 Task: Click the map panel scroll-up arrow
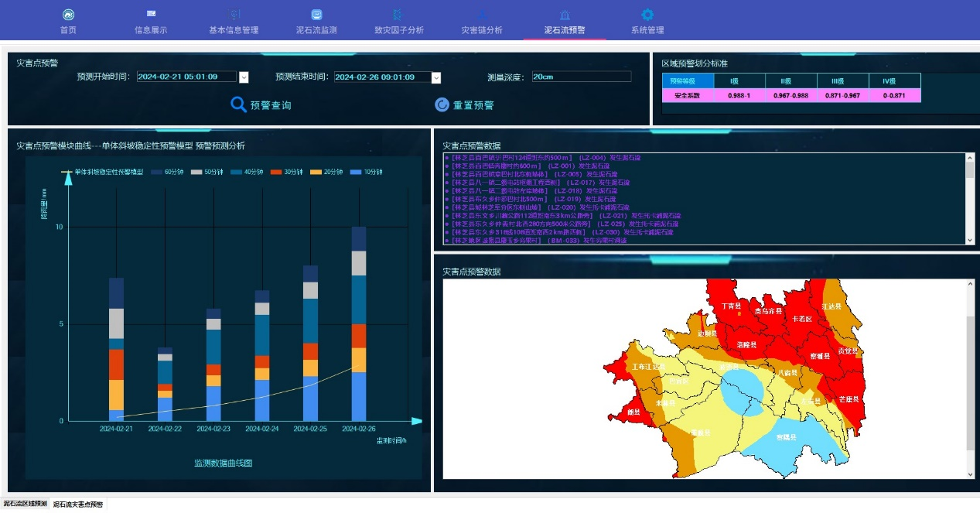[x=971, y=285]
